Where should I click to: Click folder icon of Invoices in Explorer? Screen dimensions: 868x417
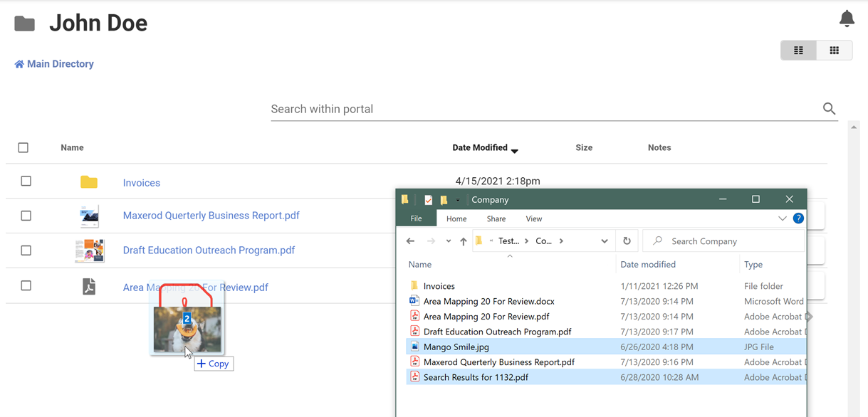tap(414, 285)
